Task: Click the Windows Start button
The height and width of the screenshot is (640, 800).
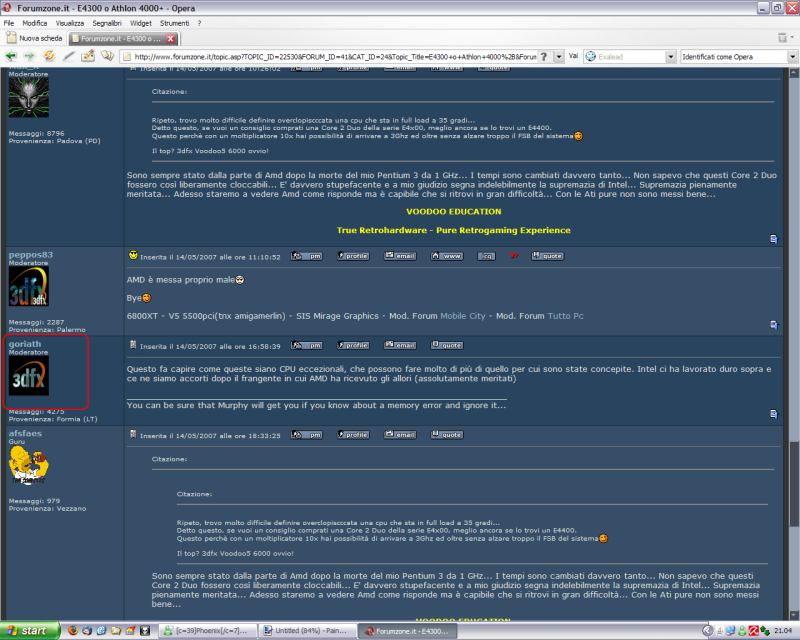Action: pos(30,631)
